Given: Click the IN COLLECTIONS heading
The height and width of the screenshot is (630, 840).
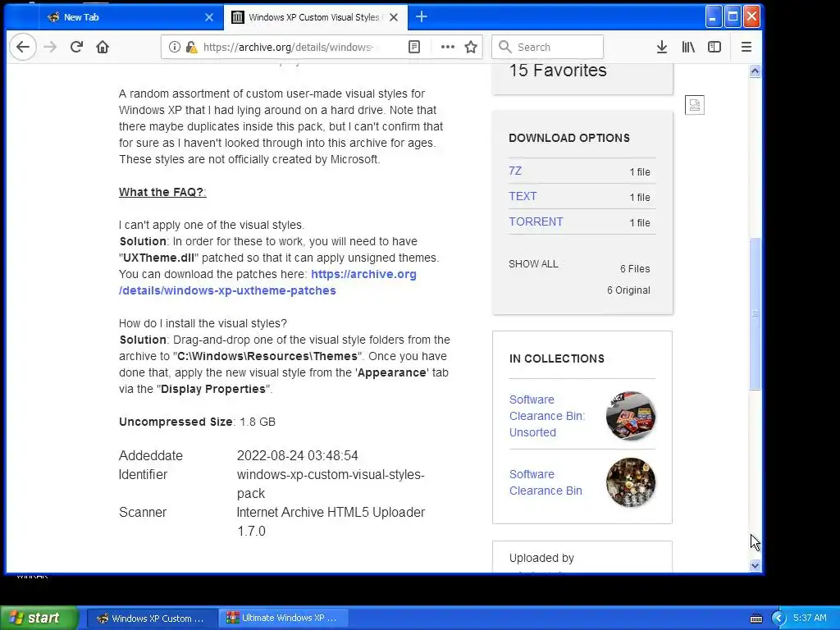Looking at the screenshot, I should (557, 359).
